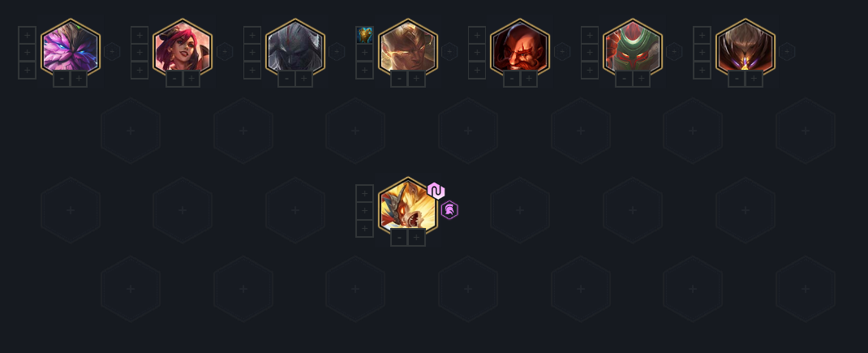Decrease star level of Miss Fortune
This screenshot has height=353, width=868.
[174, 80]
